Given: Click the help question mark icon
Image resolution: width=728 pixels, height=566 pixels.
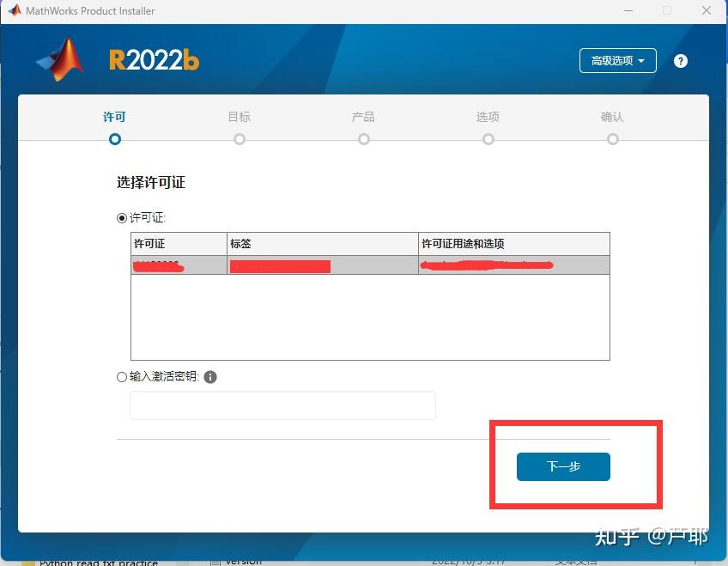Looking at the screenshot, I should click(x=681, y=61).
